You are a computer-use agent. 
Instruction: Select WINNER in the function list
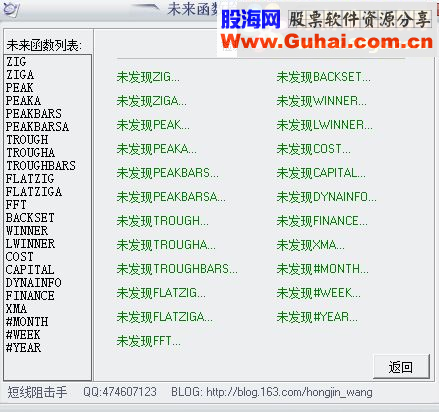27,231
